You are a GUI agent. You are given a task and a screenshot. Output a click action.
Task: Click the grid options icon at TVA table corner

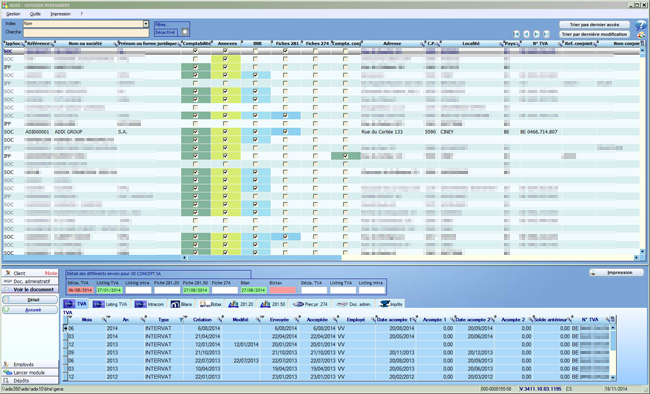click(613, 319)
